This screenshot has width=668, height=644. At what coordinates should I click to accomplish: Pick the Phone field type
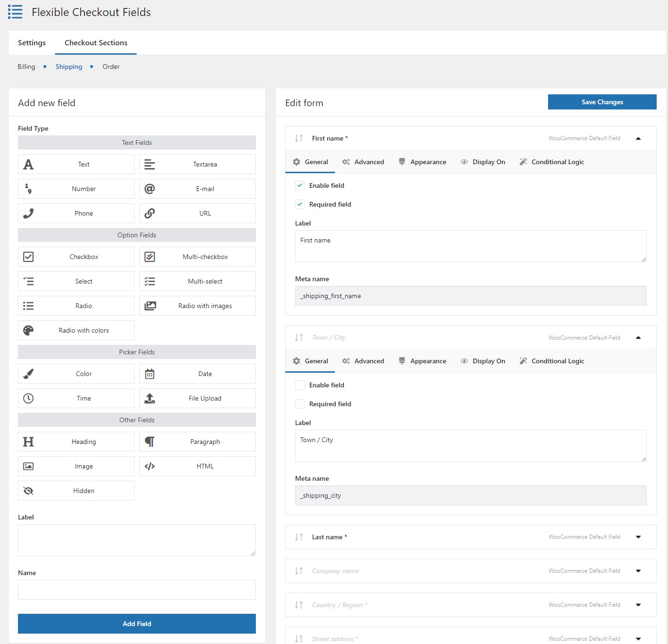tap(76, 213)
